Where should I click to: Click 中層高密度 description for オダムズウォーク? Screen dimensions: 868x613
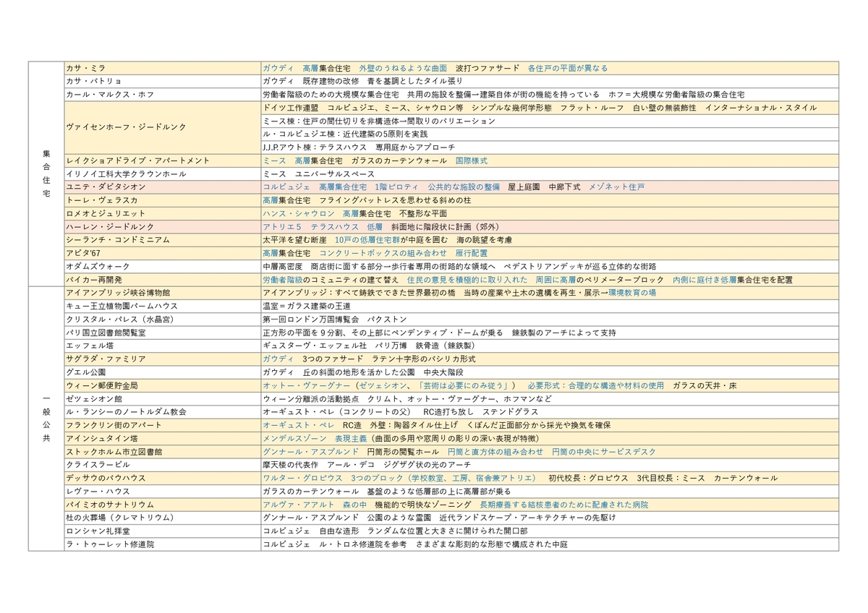(x=550, y=266)
